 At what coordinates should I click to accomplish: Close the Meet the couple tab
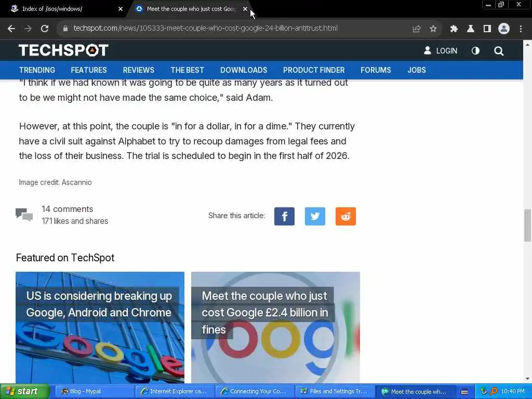tap(245, 9)
